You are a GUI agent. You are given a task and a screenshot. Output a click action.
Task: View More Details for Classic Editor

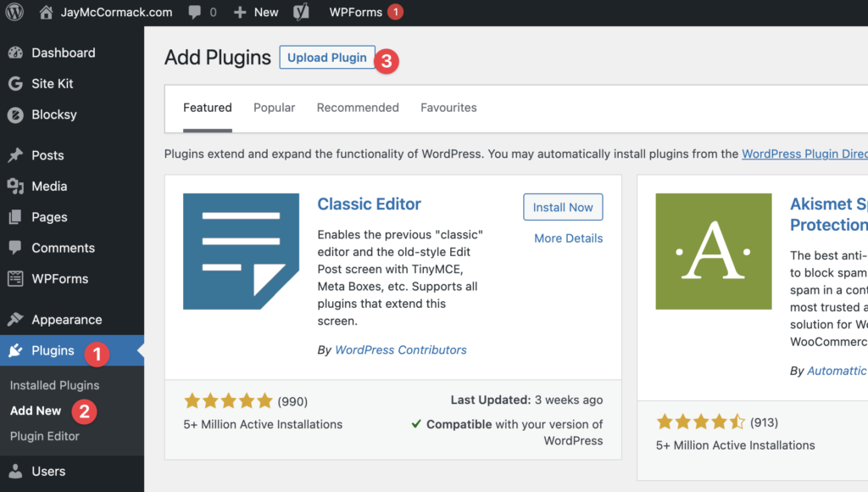569,238
